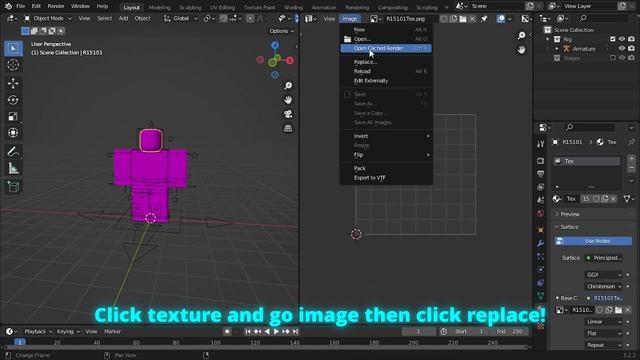640x360 pixels.
Task: Click the Blender logo icon
Action: (x=8, y=6)
